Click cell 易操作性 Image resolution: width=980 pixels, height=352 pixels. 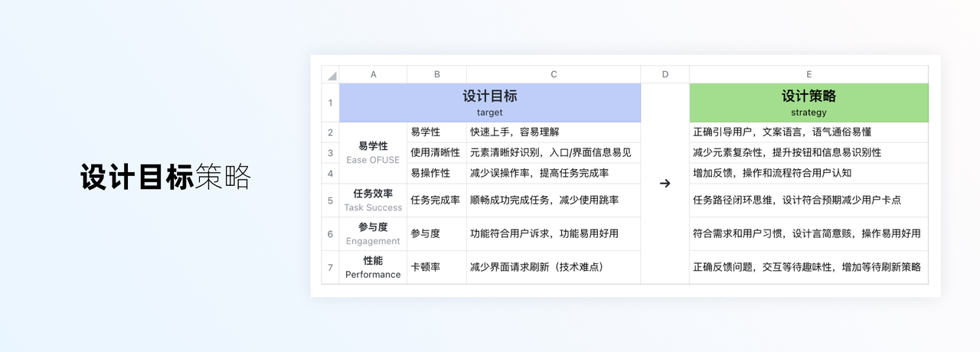(436, 173)
